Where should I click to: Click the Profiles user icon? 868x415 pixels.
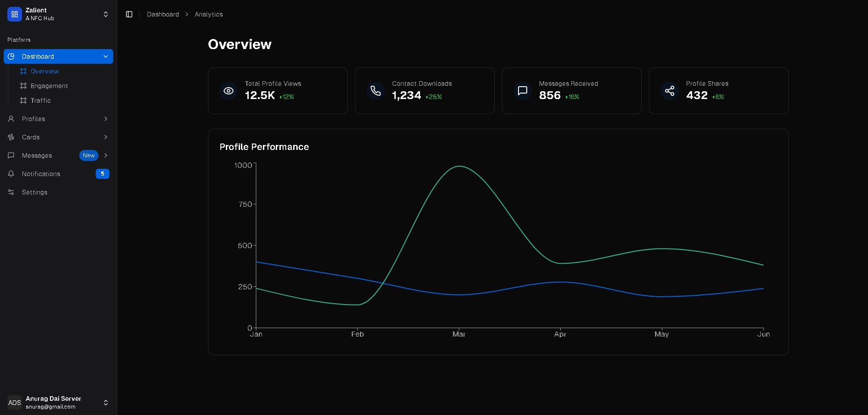pyautogui.click(x=11, y=119)
